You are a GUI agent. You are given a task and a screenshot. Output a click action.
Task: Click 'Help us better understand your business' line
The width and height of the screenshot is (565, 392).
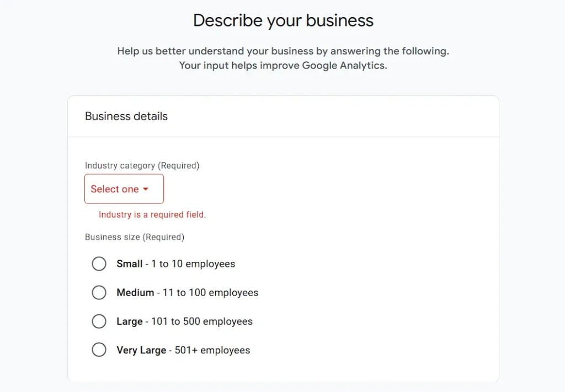pyautogui.click(x=283, y=51)
